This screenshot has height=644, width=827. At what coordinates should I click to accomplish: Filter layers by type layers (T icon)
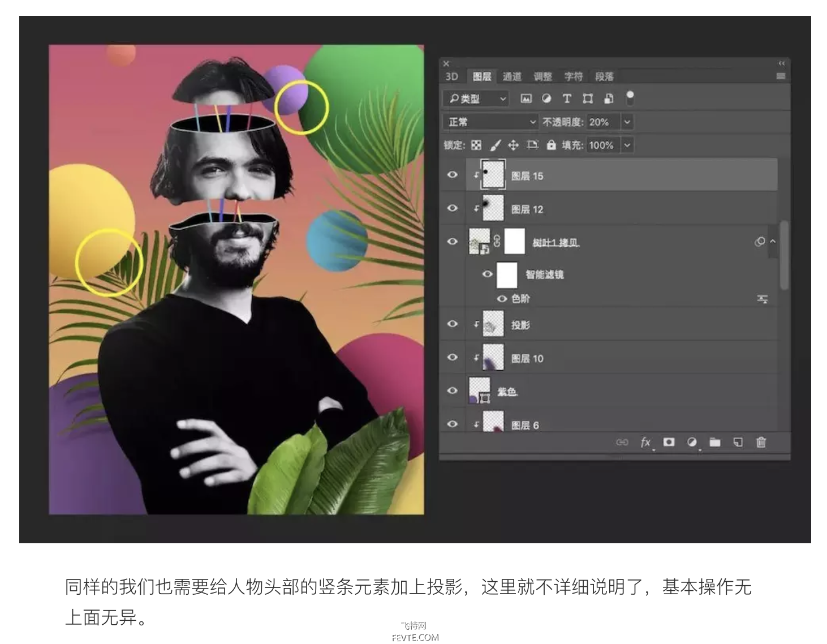pyautogui.click(x=567, y=98)
